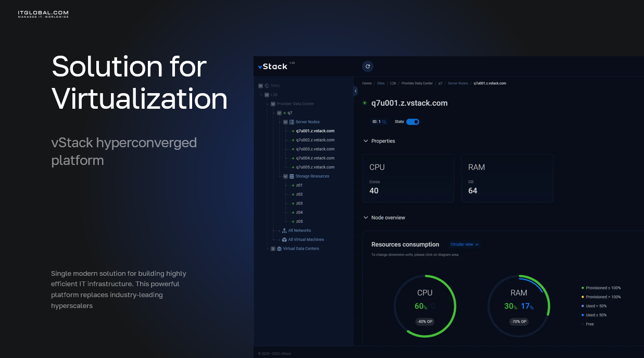Click the q7u001.z.vstack.com page title
This screenshot has height=358, width=644.
(x=409, y=103)
